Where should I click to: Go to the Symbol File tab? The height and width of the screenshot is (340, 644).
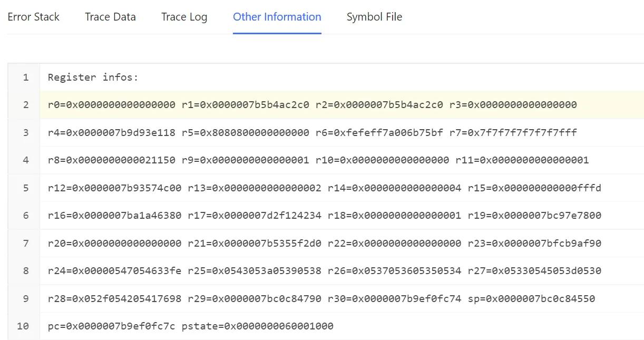coord(374,17)
